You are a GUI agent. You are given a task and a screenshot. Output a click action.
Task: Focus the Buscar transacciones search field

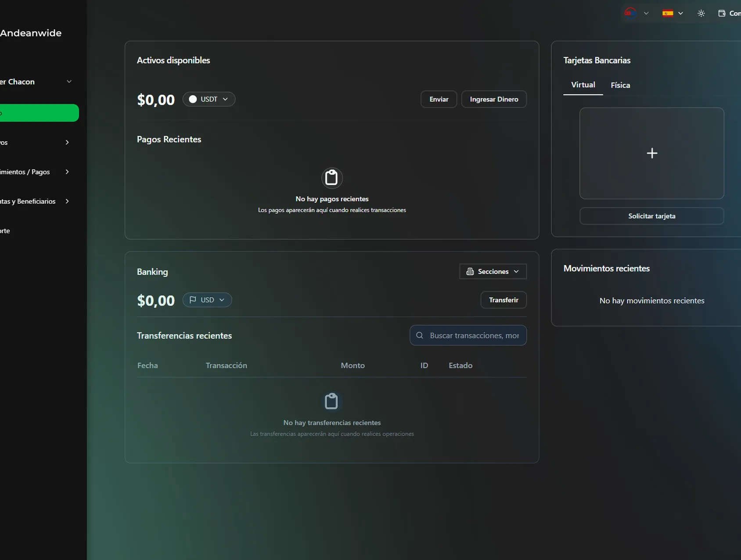click(474, 335)
